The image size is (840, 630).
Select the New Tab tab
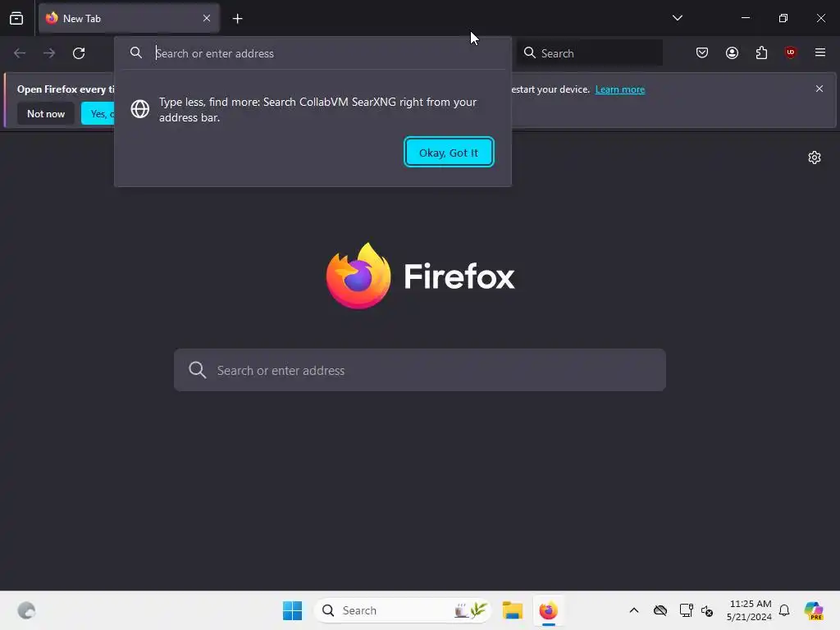coord(129,18)
